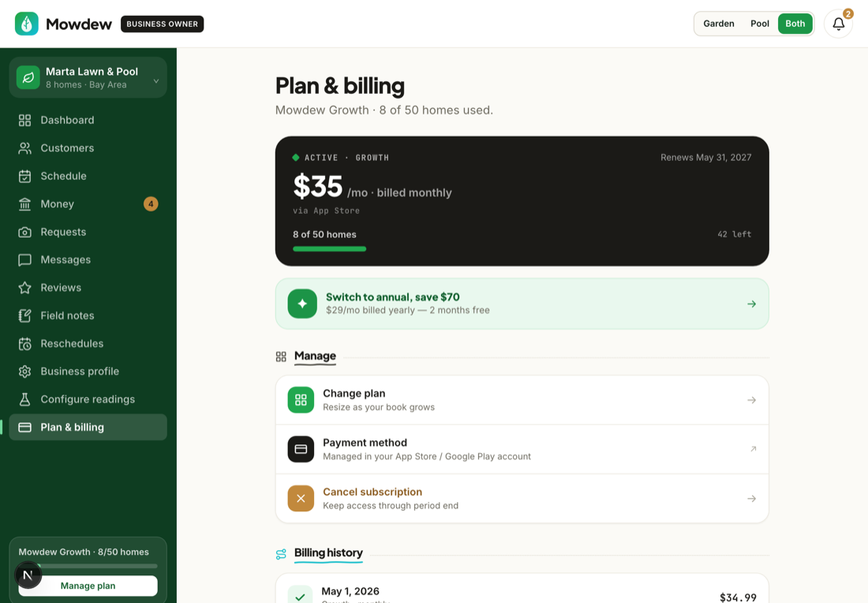
Task: Open Messages in sidebar
Action: tap(88, 260)
